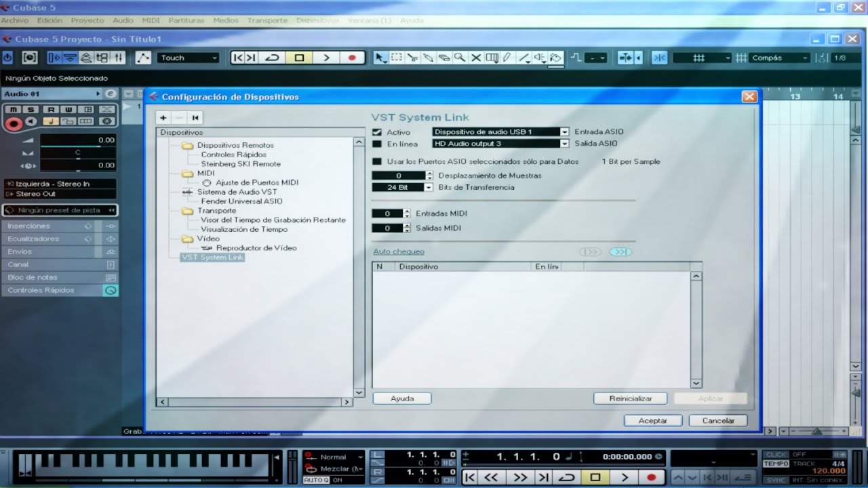
Task: Click reset device button beside minus
Action: (195, 117)
